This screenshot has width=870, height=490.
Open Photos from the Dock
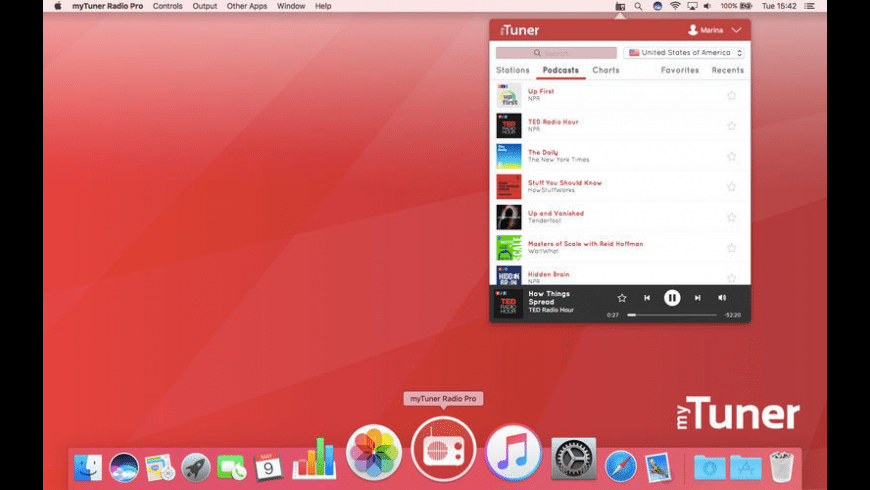point(374,452)
